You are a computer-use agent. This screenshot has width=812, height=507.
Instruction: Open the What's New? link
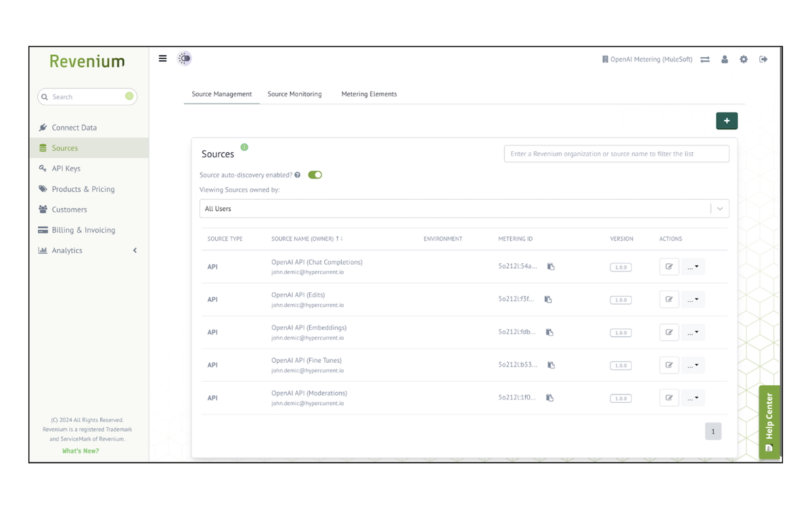click(x=81, y=451)
